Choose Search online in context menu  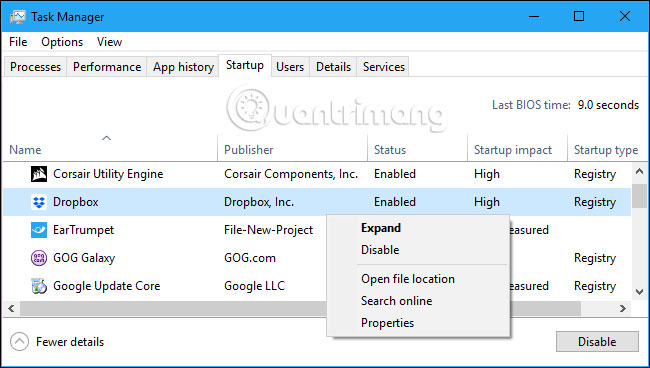tap(418, 301)
